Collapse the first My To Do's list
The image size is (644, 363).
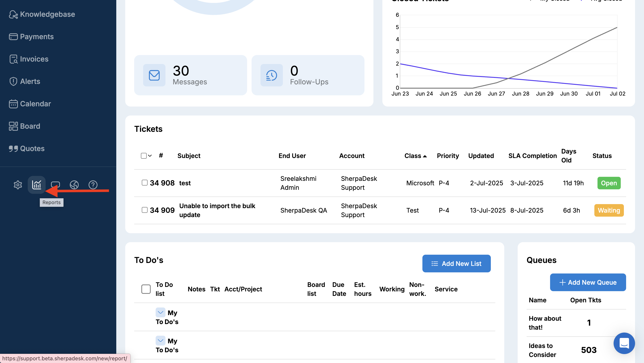point(160,312)
